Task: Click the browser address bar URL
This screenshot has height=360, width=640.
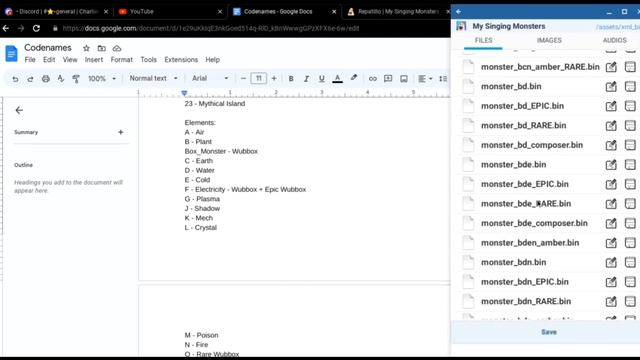Action: click(211, 28)
